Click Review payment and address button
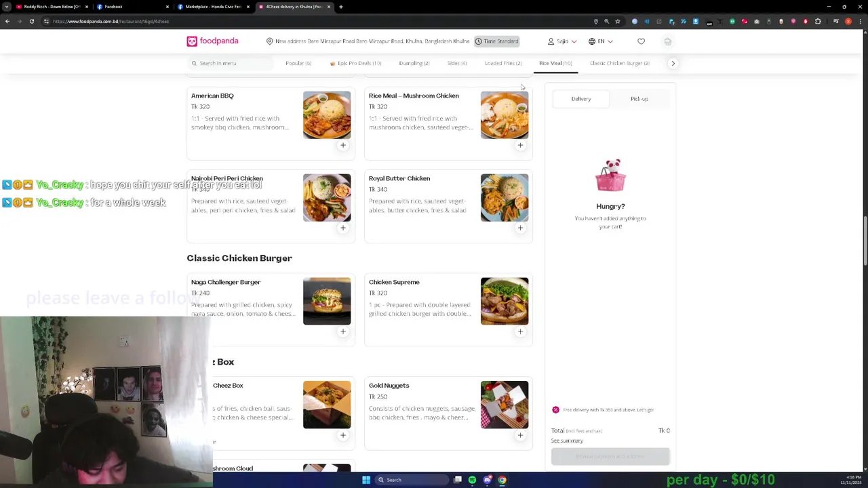Viewport: 868px width, 488px height. 610,456
